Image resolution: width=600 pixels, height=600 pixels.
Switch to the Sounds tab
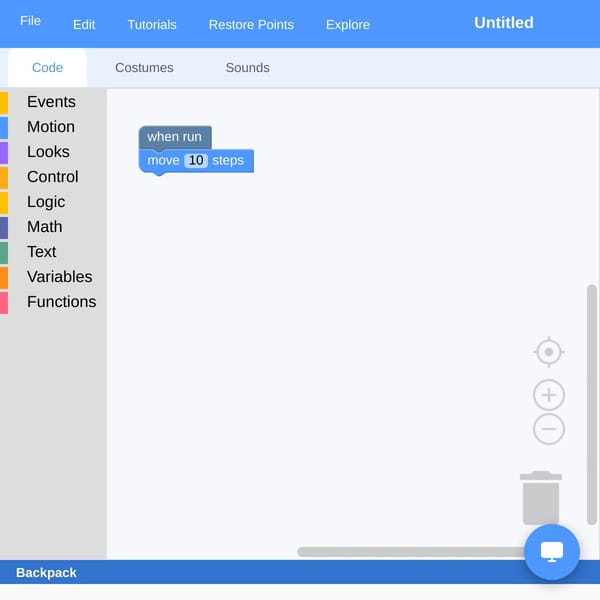click(x=248, y=68)
